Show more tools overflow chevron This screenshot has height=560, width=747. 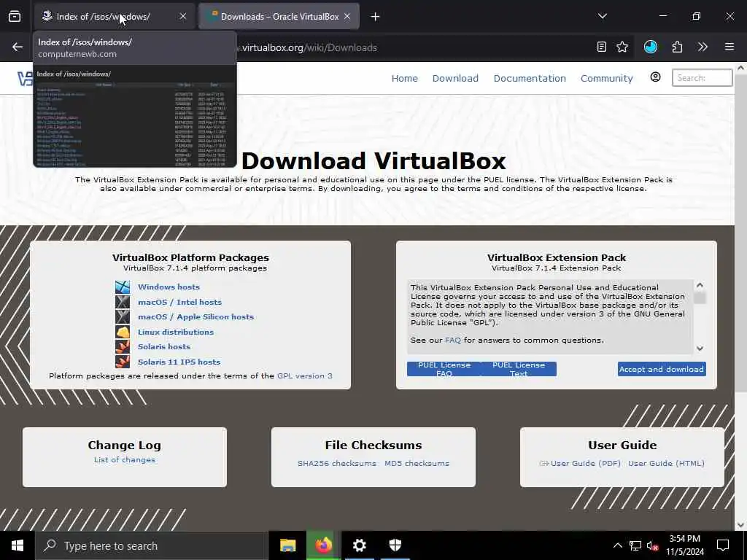pyautogui.click(x=703, y=47)
